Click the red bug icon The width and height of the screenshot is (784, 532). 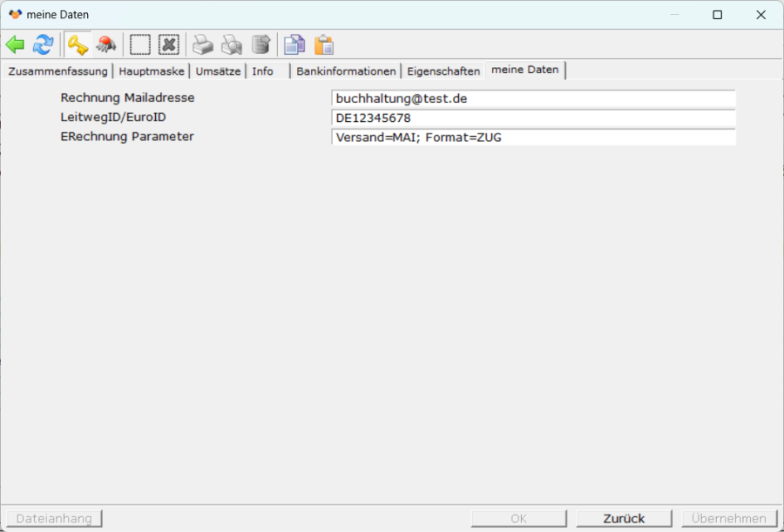click(106, 44)
